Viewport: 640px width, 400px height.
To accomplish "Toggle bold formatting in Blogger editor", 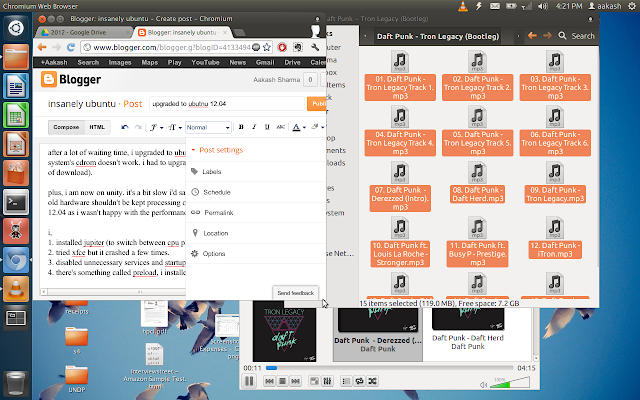I will tap(241, 127).
